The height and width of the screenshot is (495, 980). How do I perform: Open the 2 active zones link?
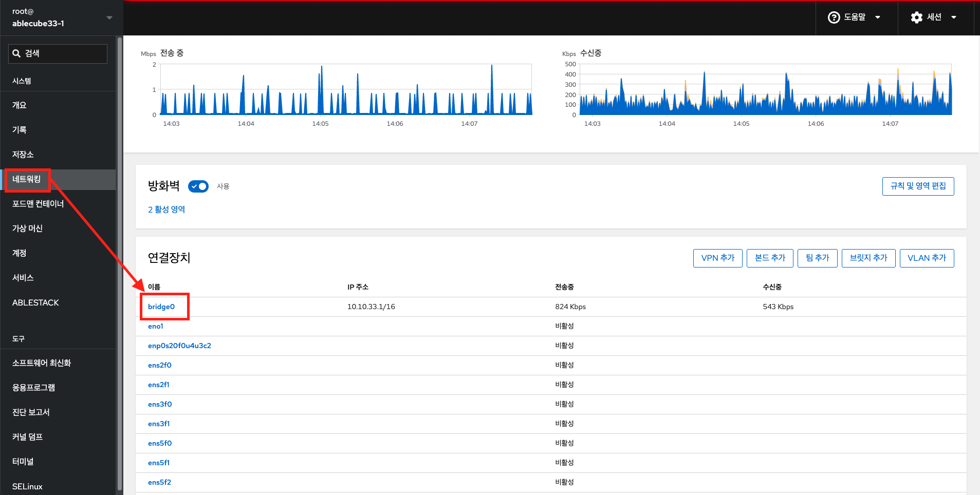167,210
